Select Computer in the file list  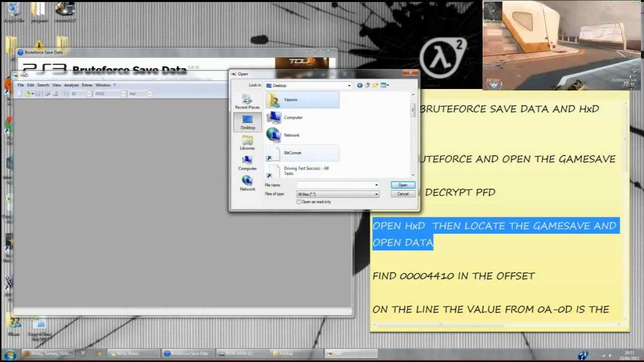(x=302, y=118)
